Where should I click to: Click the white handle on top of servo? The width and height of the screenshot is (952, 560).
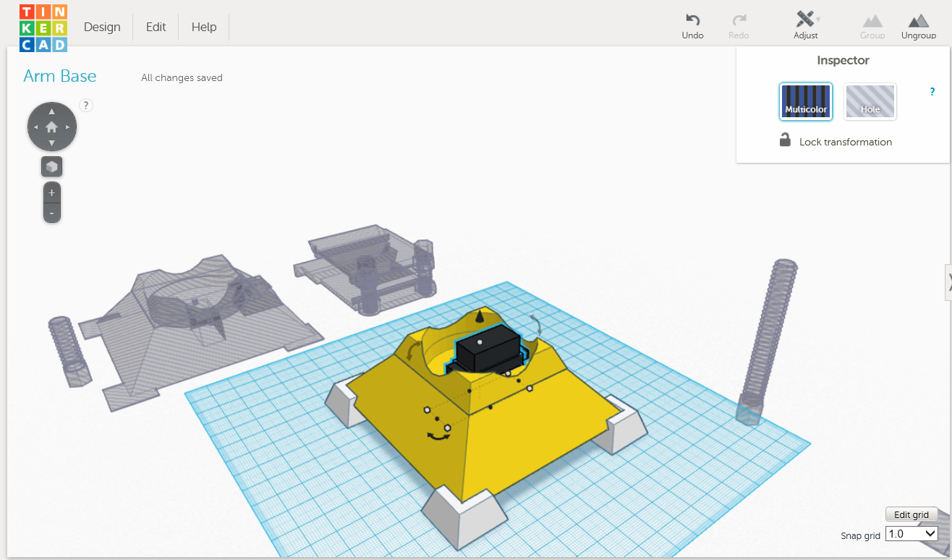click(x=479, y=341)
